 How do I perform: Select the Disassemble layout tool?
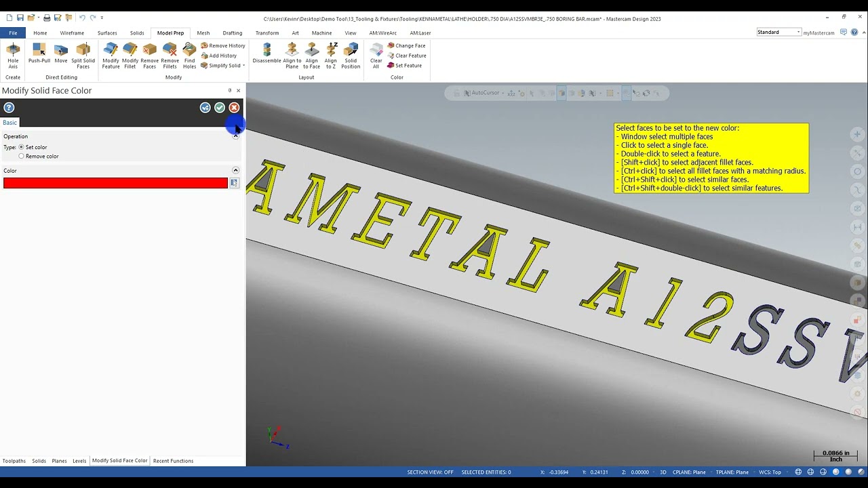(267, 54)
